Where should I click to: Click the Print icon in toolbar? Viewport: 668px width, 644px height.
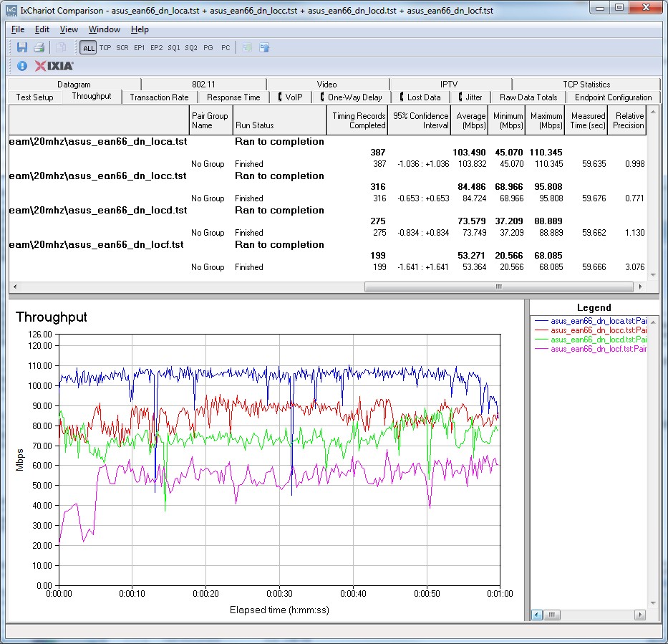[x=39, y=47]
